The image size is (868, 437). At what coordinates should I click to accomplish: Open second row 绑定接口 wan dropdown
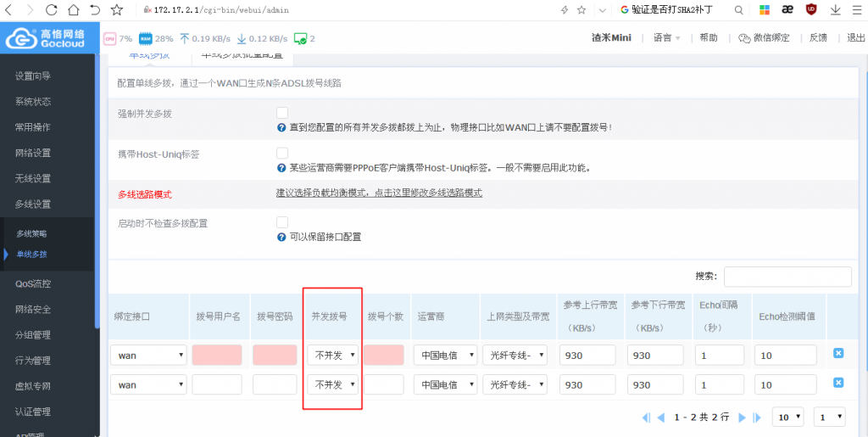tap(148, 384)
